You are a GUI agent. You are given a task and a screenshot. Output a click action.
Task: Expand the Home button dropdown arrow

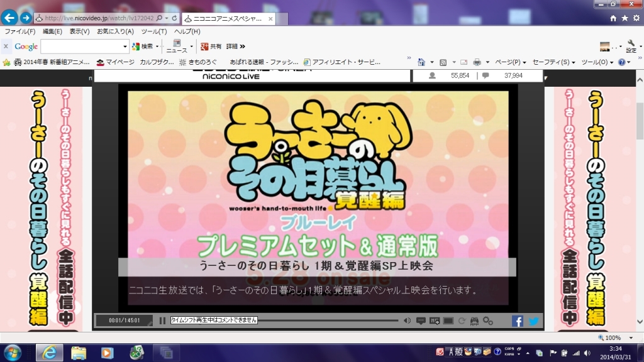coord(431,62)
